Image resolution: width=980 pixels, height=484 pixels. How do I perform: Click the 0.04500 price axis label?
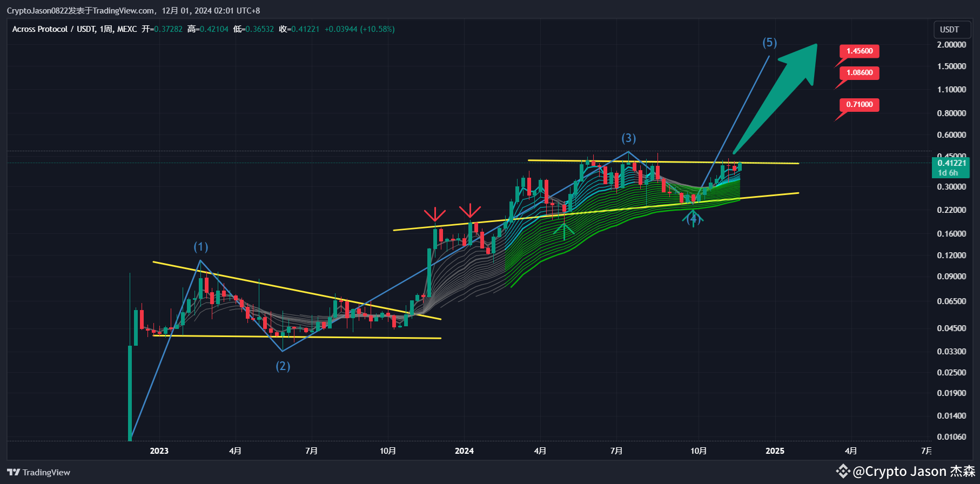951,328
